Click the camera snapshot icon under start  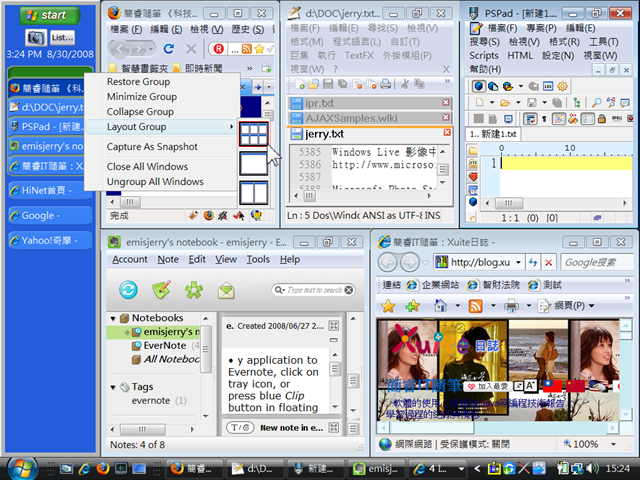pos(36,38)
